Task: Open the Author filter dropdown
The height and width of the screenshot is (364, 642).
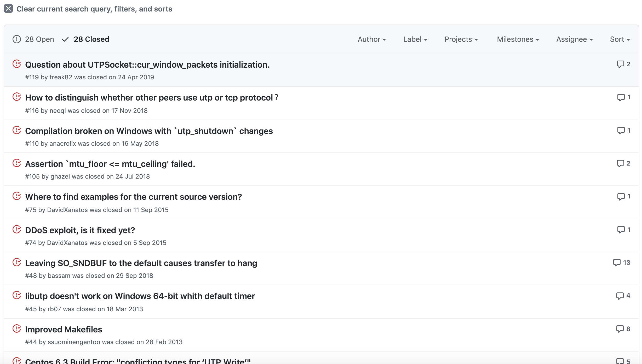Action: click(372, 39)
